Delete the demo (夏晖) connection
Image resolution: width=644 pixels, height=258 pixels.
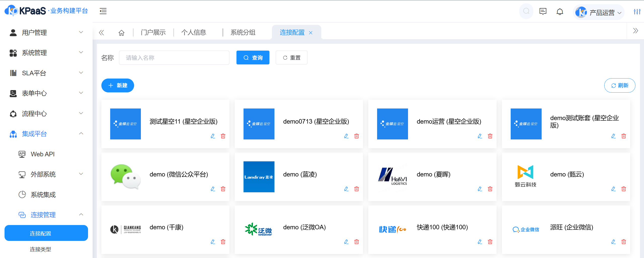coord(490,189)
